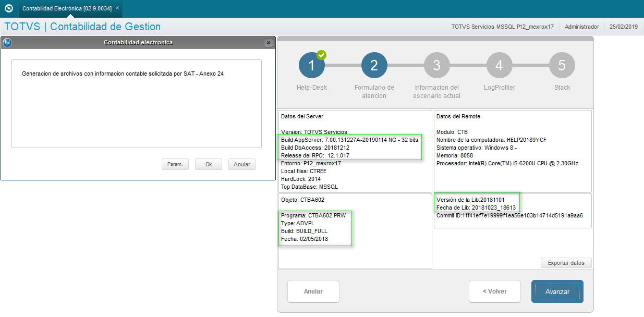Click Anular in Contabilidad electronica dialog
The image size is (644, 317).
(242, 164)
